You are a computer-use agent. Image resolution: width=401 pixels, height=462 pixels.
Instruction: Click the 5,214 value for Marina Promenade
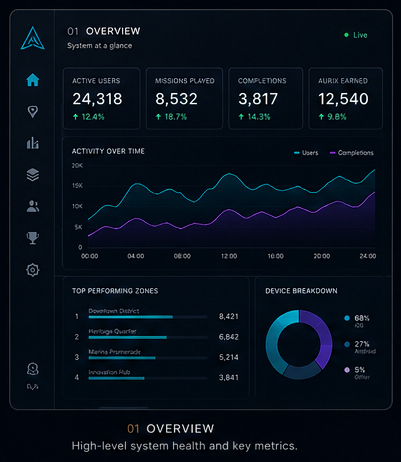229,357
